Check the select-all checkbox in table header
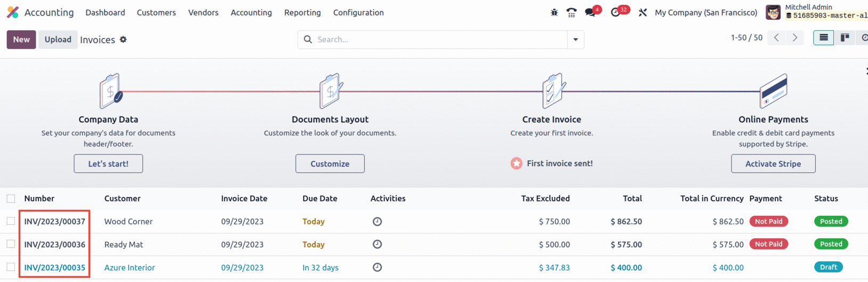Viewport: 868px width, 282px height. pyautogui.click(x=11, y=199)
